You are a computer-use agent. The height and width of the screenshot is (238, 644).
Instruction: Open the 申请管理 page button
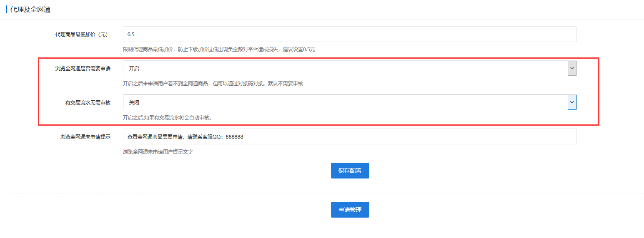350,210
